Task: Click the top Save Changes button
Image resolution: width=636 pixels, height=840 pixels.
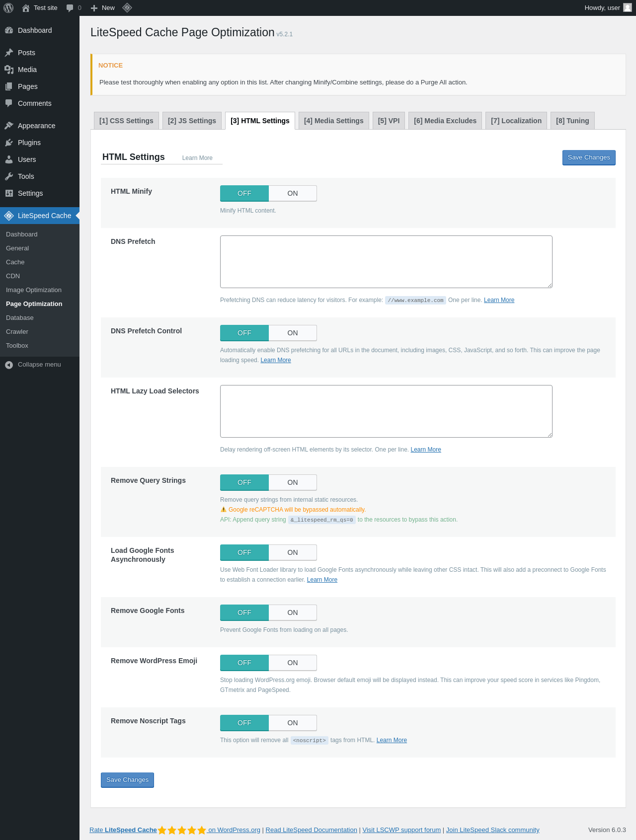Action: click(x=589, y=157)
